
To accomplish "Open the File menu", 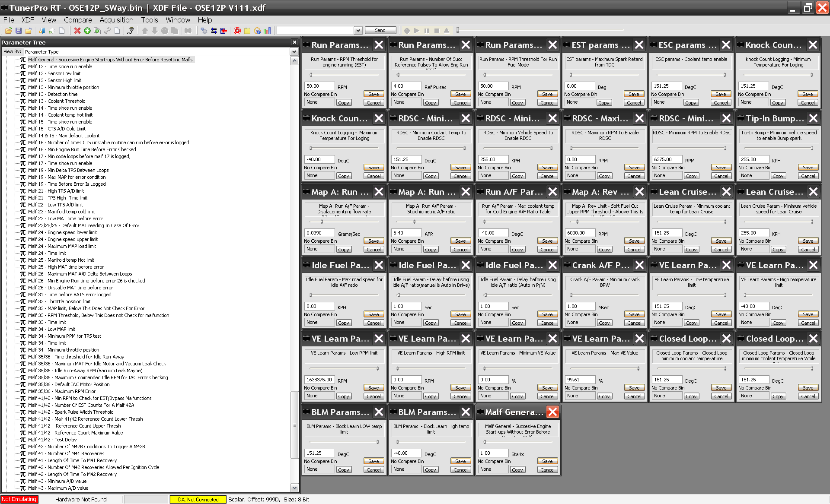I will point(9,20).
